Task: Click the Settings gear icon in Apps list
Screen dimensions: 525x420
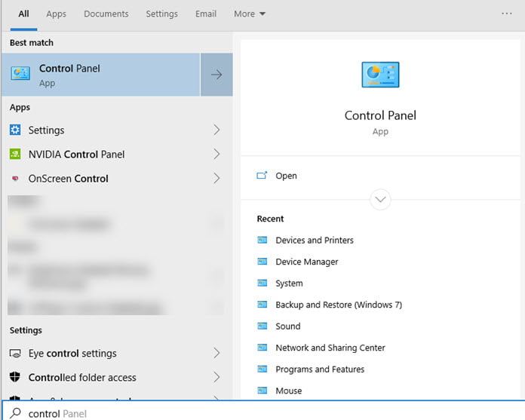Action: click(x=15, y=130)
